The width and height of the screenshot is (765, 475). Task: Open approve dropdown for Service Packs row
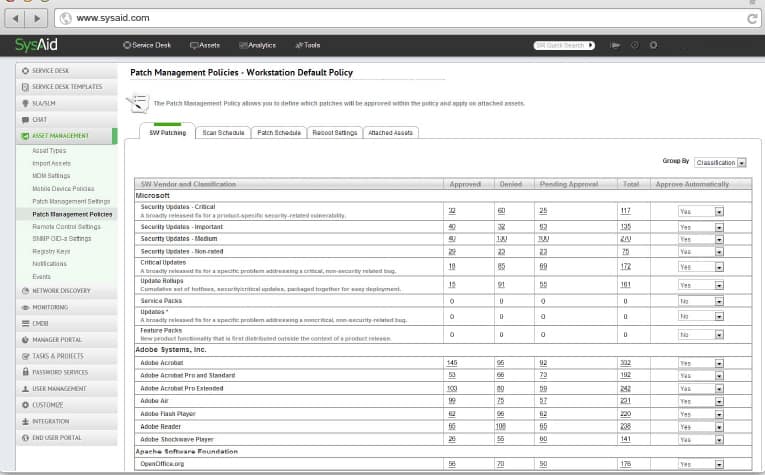(x=701, y=301)
